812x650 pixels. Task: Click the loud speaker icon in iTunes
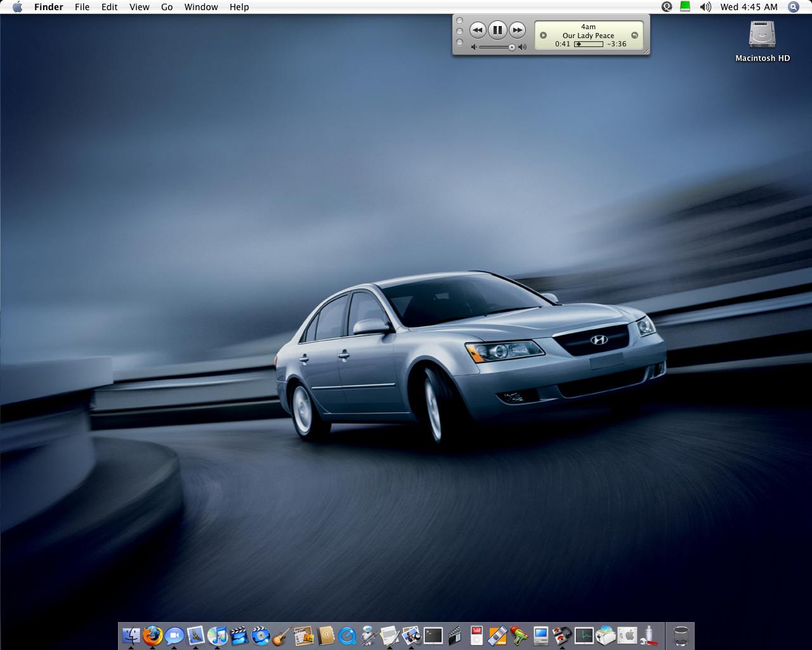coord(522,47)
